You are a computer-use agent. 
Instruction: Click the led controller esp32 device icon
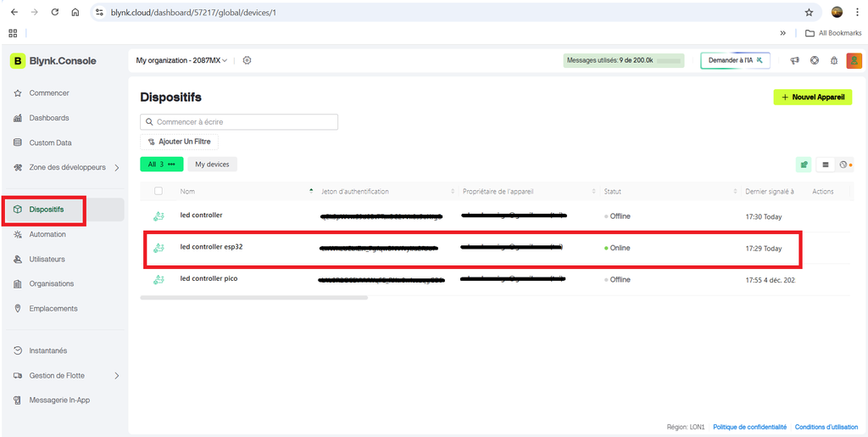pos(159,248)
